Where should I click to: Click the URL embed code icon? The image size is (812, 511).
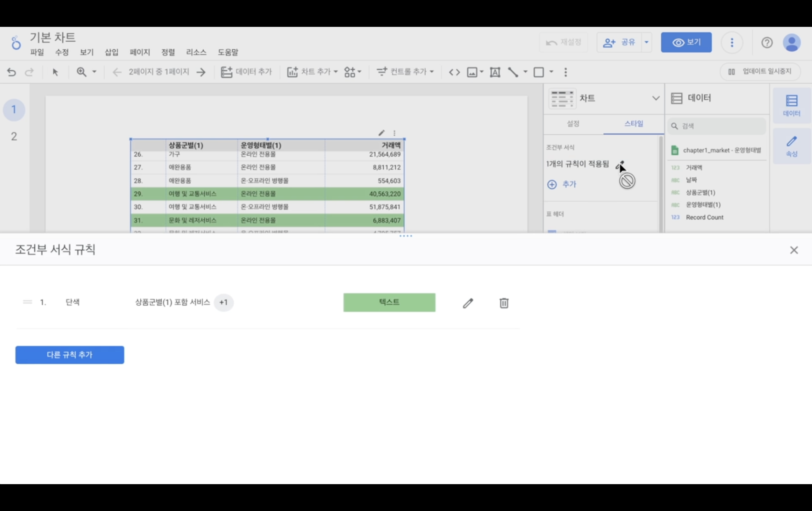tap(454, 72)
